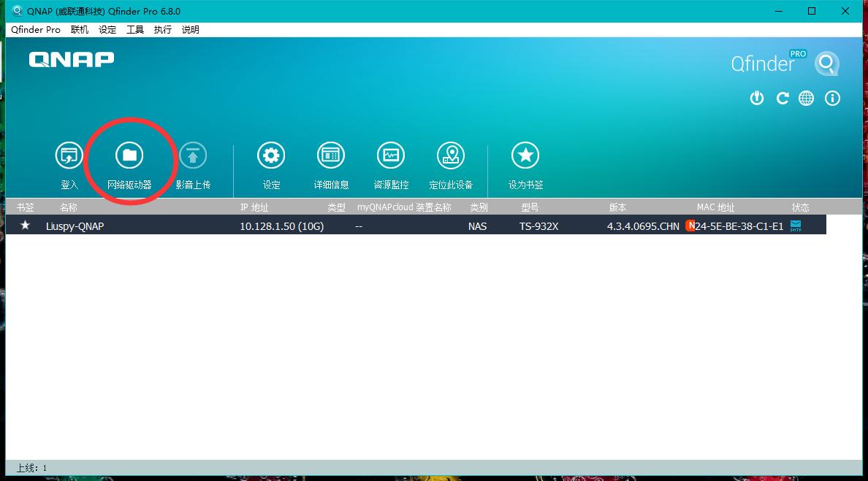Click the SMTP status icon

click(796, 226)
